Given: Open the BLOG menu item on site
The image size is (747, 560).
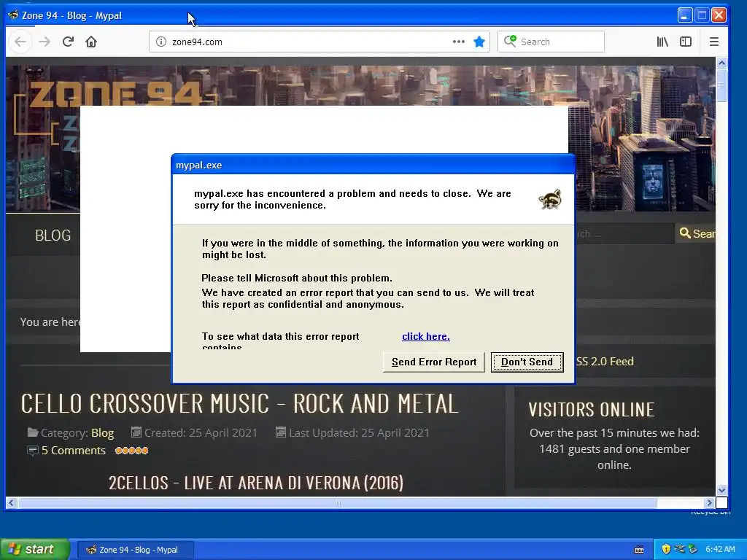Looking at the screenshot, I should pos(53,236).
